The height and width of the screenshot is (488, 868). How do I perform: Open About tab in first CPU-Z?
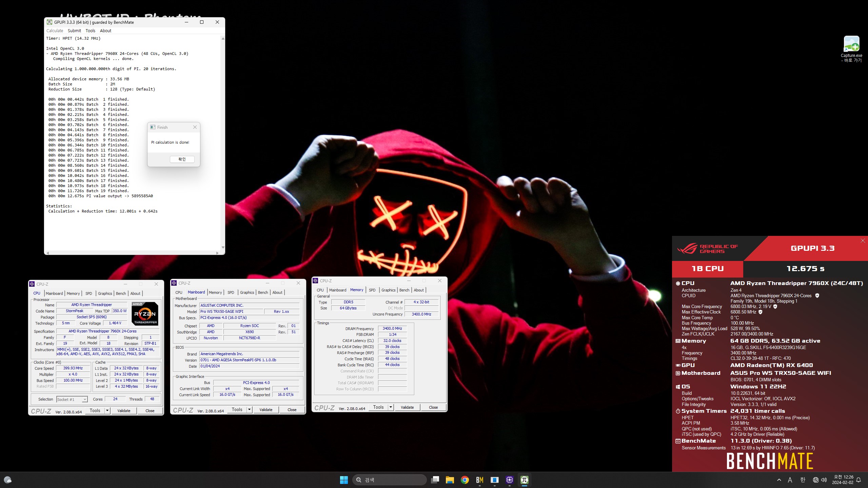pos(135,293)
